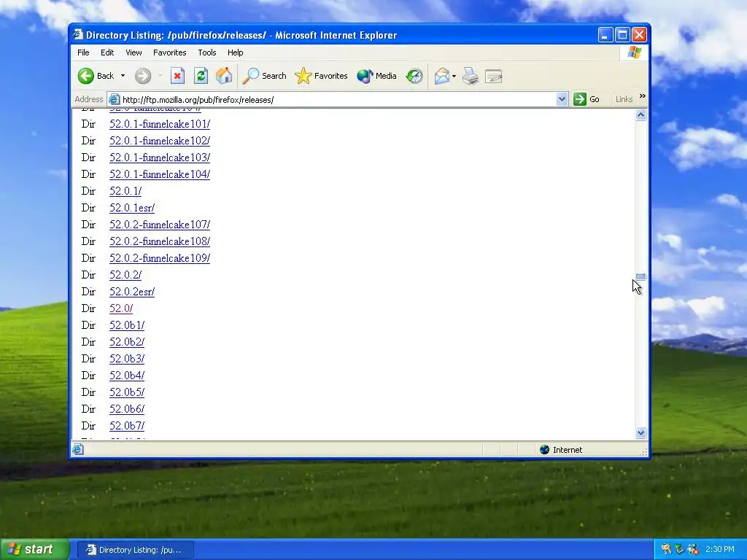Open the 52.0.2-funnelcake109/ link

tap(160, 258)
